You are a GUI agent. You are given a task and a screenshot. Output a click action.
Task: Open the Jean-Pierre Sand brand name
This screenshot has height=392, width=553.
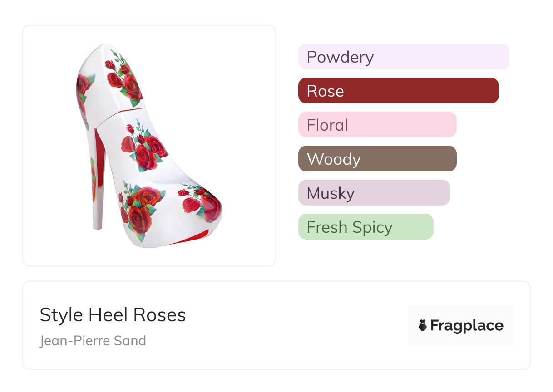[93, 340]
